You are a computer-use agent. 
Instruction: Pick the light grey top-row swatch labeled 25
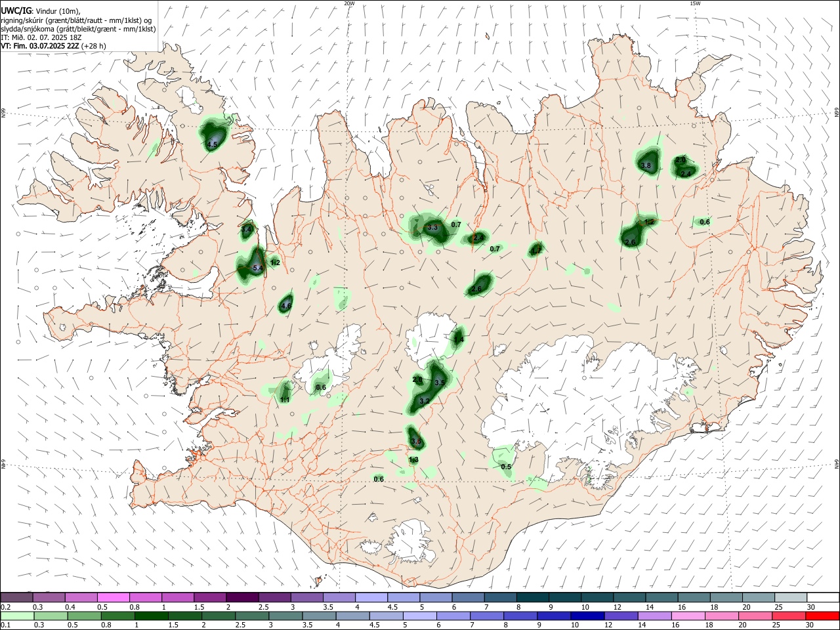[790, 598]
